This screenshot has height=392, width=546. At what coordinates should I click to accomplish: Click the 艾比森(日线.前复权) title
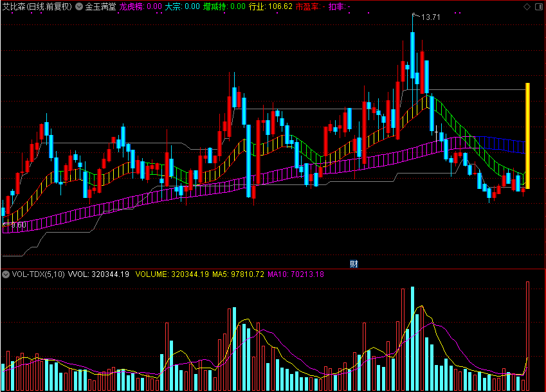pos(37,6)
